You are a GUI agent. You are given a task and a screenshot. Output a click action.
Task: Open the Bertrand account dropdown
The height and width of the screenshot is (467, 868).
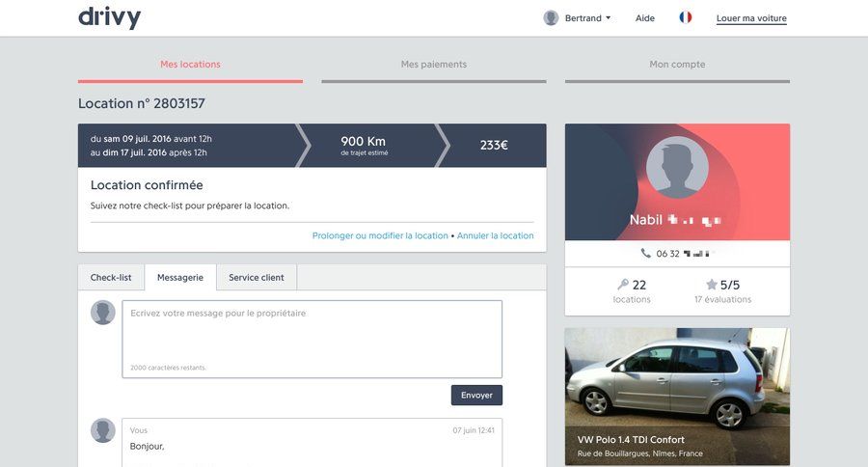coord(587,17)
